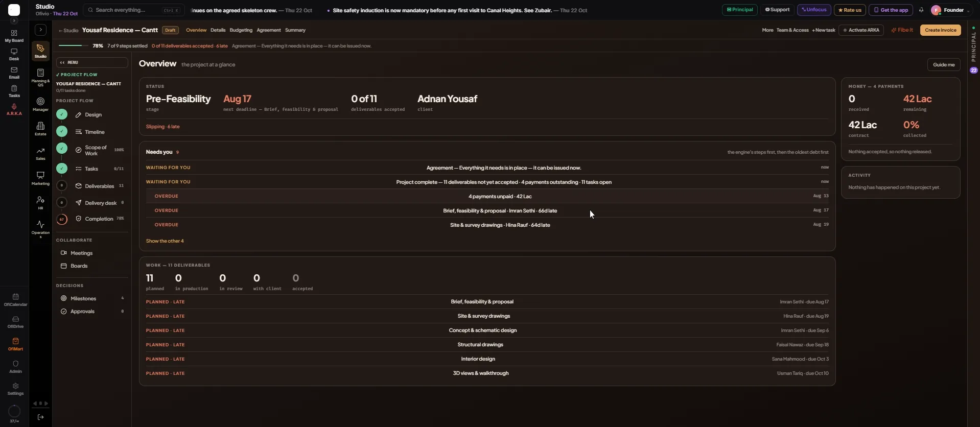980x427 pixels.
Task: Toggle the Tasks step check circle
Action: point(62,168)
